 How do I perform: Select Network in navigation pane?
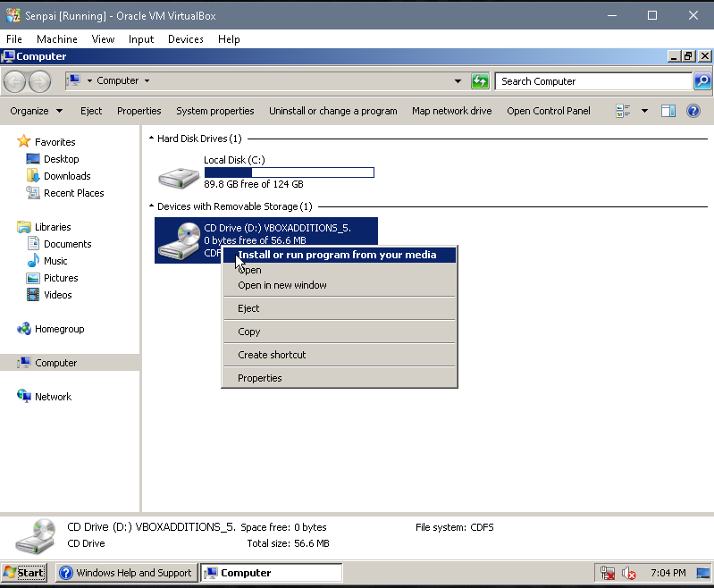(x=53, y=397)
